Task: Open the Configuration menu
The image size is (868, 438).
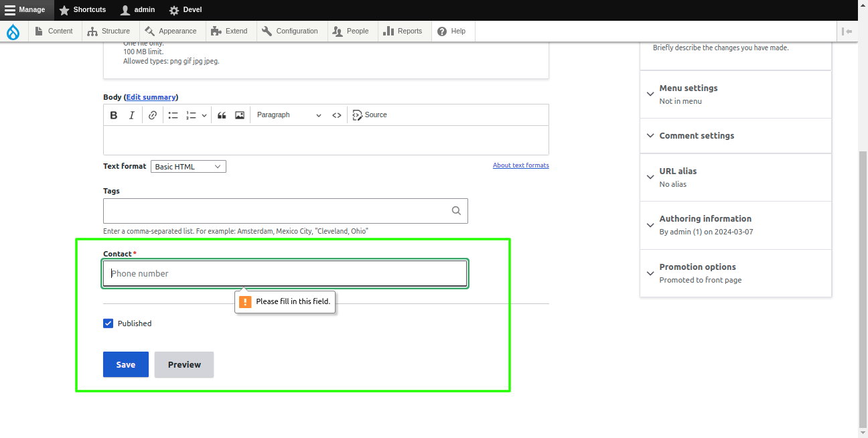Action: 291,31
